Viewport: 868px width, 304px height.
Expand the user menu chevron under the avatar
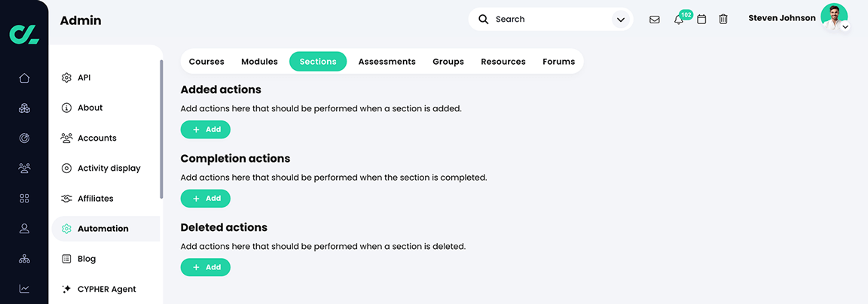[x=845, y=26]
